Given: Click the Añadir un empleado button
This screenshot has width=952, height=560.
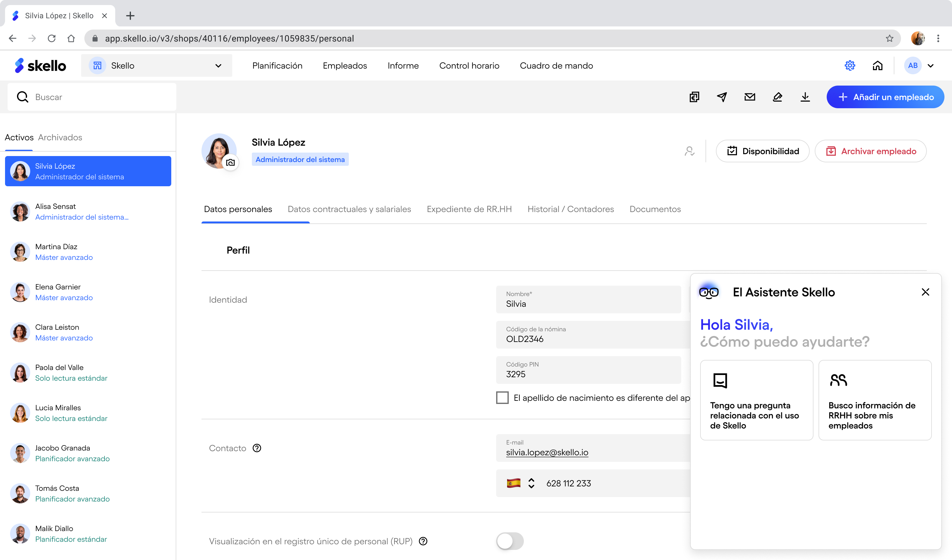Looking at the screenshot, I should click(885, 97).
